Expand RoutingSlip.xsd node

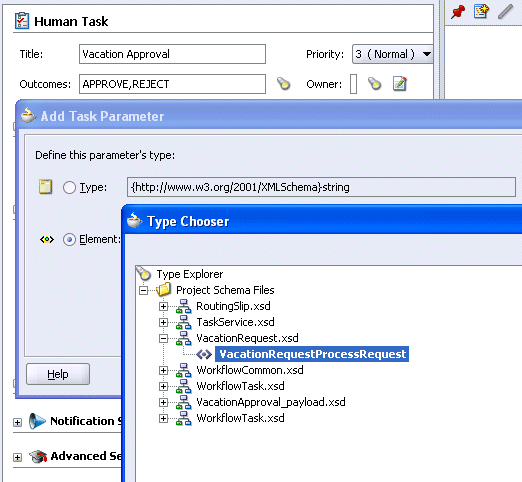(x=163, y=306)
